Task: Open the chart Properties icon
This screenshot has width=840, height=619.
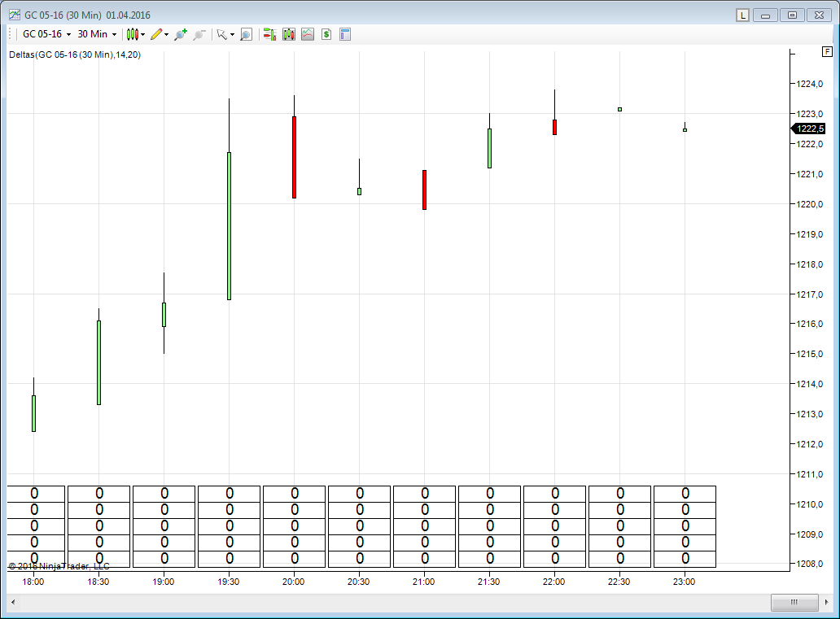Action: pyautogui.click(x=345, y=34)
